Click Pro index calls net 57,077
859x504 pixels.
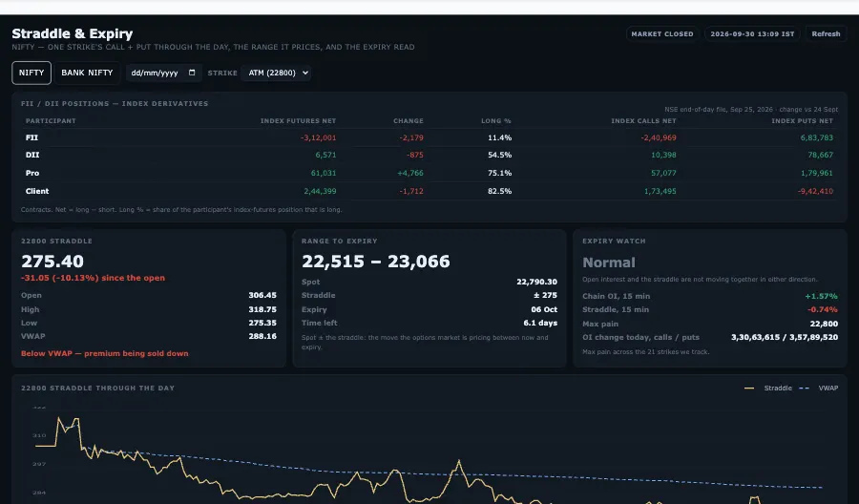(663, 173)
